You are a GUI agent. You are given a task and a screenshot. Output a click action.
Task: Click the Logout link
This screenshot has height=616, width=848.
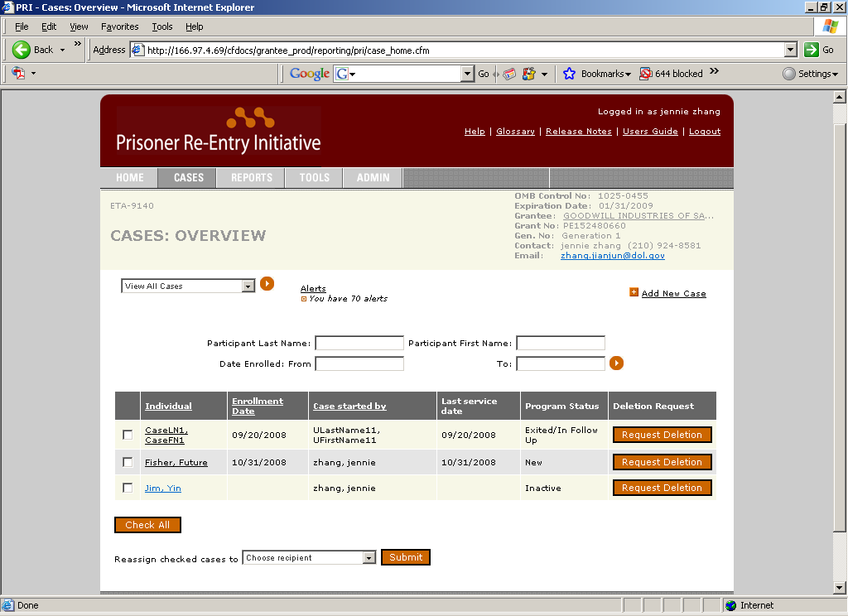click(x=704, y=132)
